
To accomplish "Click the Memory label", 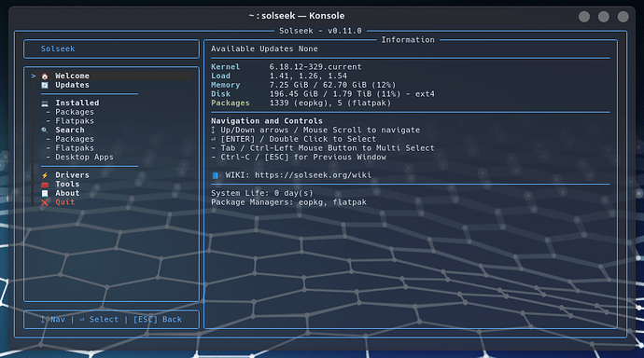I will (225, 85).
